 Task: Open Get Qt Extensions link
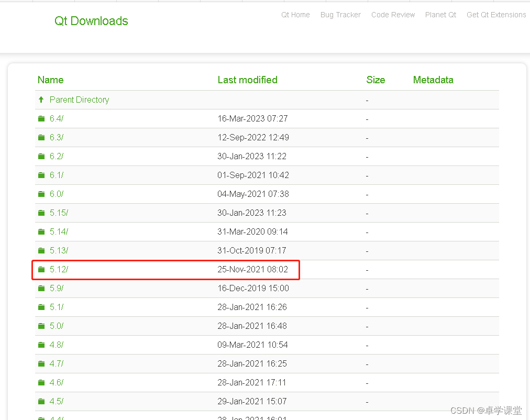click(x=496, y=15)
